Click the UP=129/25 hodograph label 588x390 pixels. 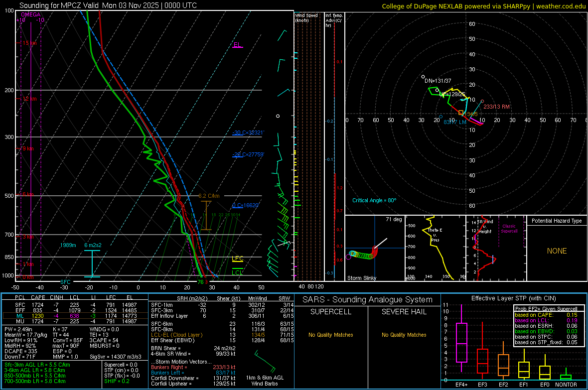(x=452, y=94)
